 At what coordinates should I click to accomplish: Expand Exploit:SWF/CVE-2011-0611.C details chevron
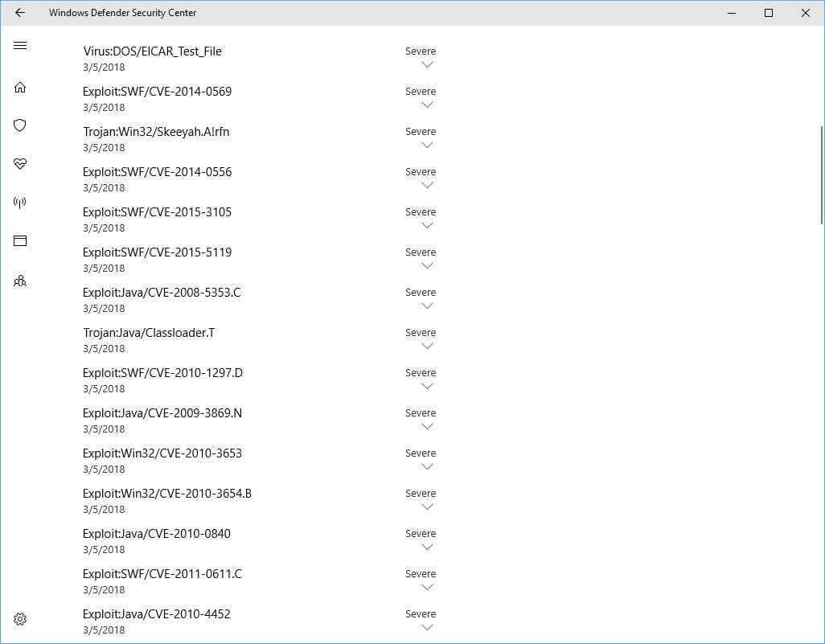pyautogui.click(x=427, y=587)
